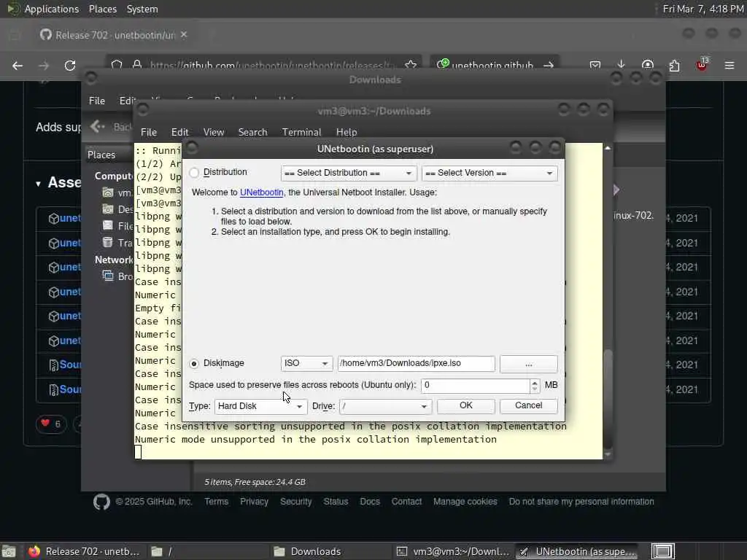Click the UNetbootin hyperlink in welcome text
The width and height of the screenshot is (747, 560).
pos(262,192)
